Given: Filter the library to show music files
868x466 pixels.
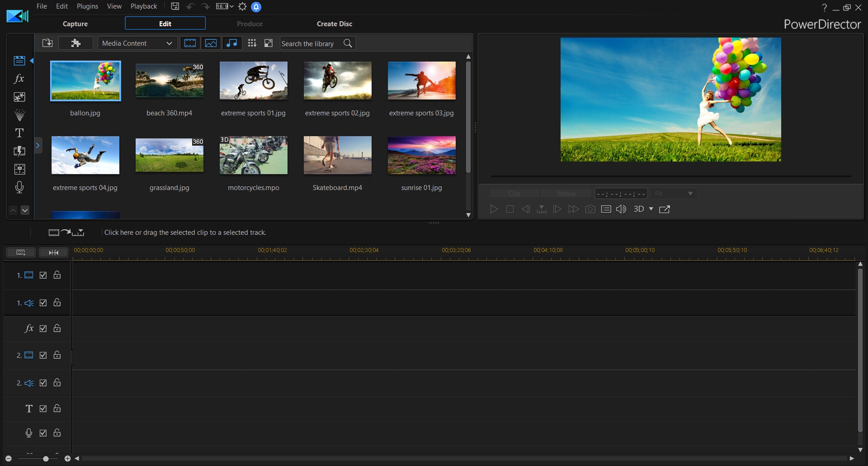Looking at the screenshot, I should click(x=232, y=43).
